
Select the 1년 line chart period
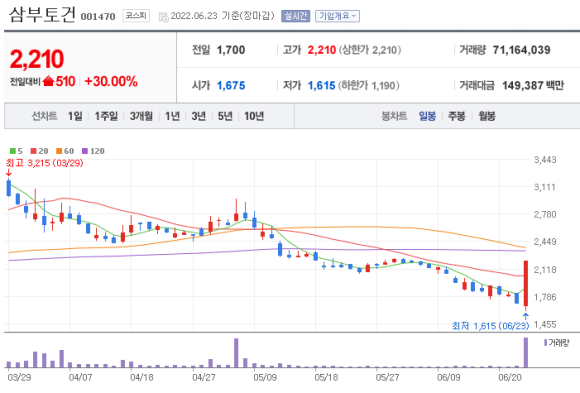click(172, 116)
